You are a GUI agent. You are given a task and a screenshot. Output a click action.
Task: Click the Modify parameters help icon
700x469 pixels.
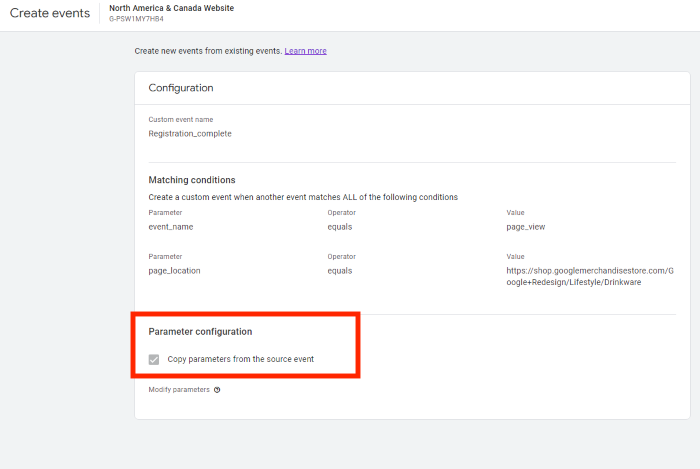217,390
